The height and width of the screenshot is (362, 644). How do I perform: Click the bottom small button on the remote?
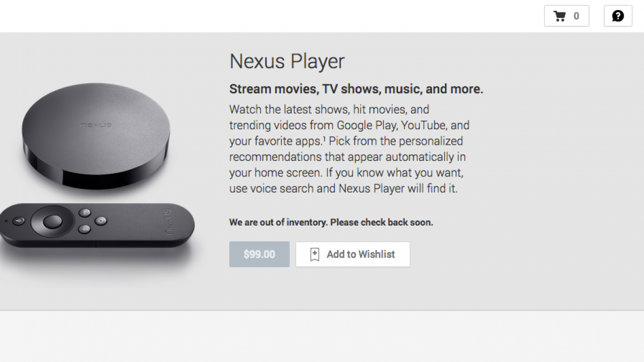coord(84,229)
